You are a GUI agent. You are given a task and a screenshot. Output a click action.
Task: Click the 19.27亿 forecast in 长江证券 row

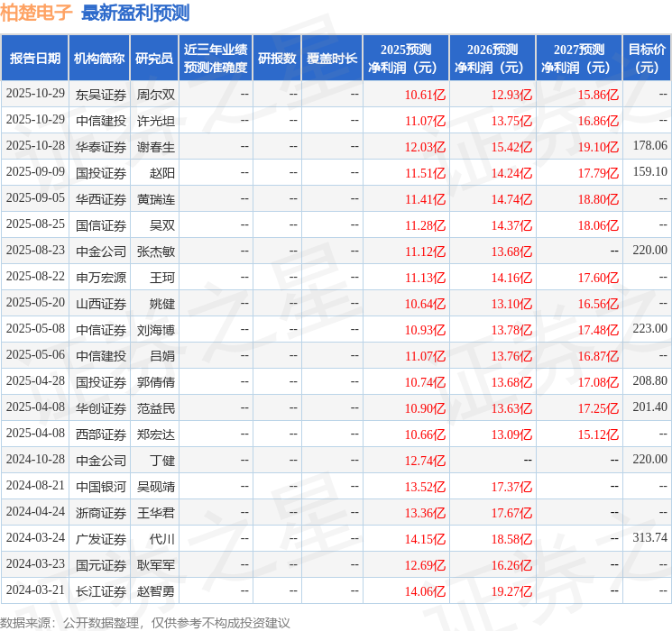click(511, 590)
